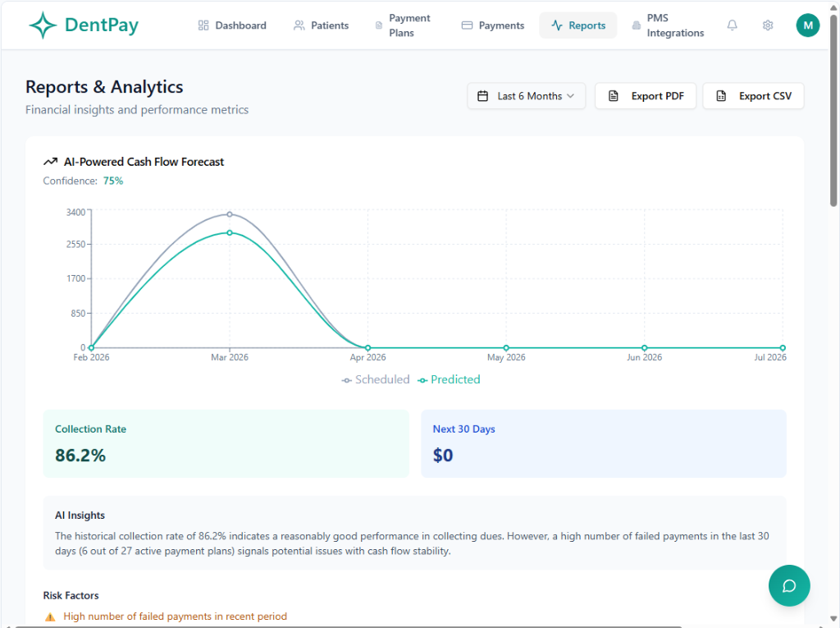Click the 3400 y-axis label

coord(75,213)
